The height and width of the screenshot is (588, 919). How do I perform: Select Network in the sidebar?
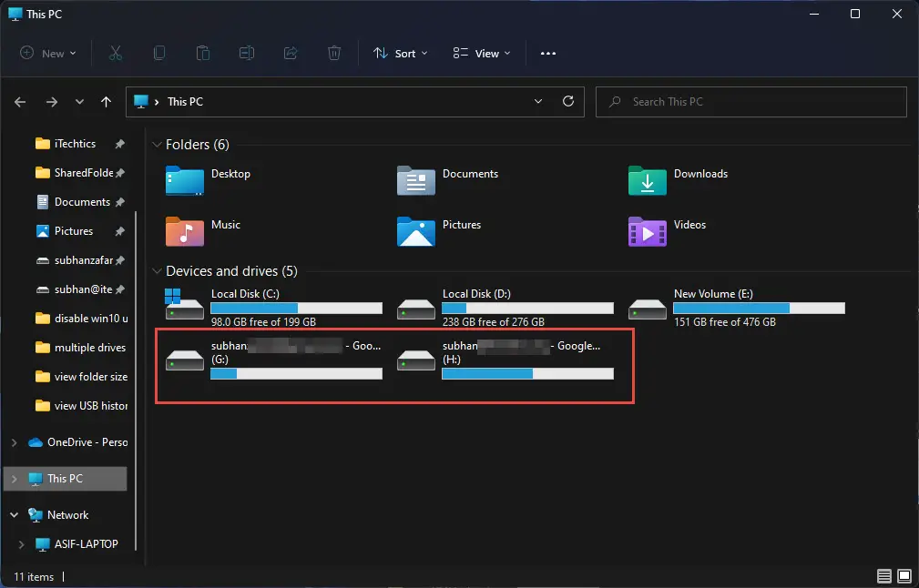[x=59, y=515]
